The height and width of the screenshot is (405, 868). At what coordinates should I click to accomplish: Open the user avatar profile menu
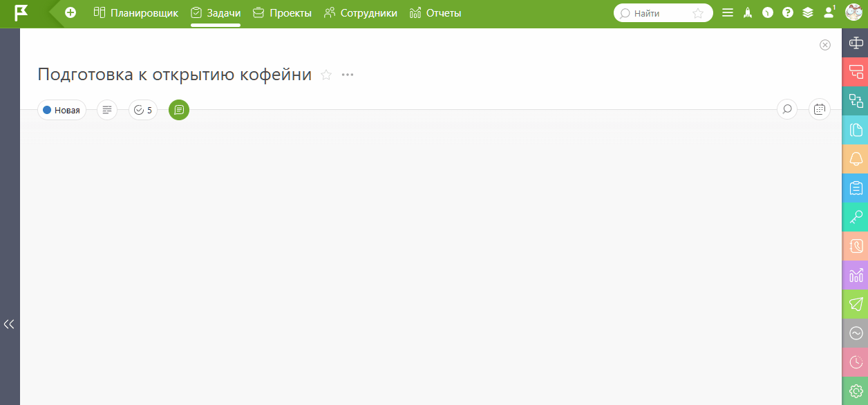pos(853,12)
